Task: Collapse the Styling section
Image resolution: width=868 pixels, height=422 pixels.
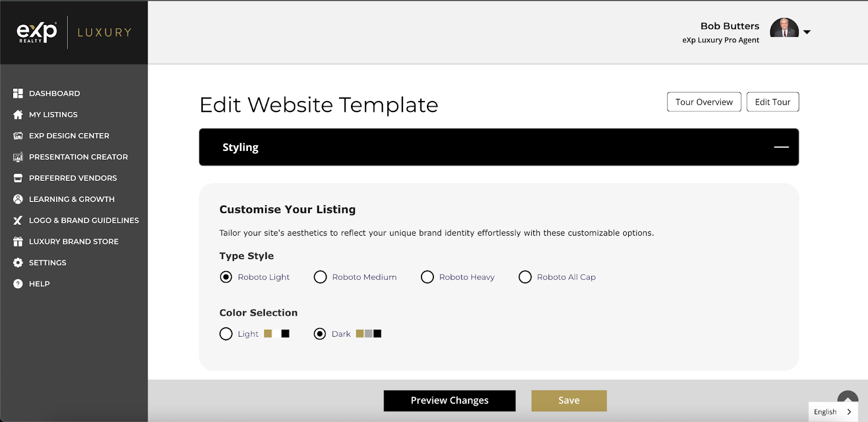Action: [x=781, y=147]
